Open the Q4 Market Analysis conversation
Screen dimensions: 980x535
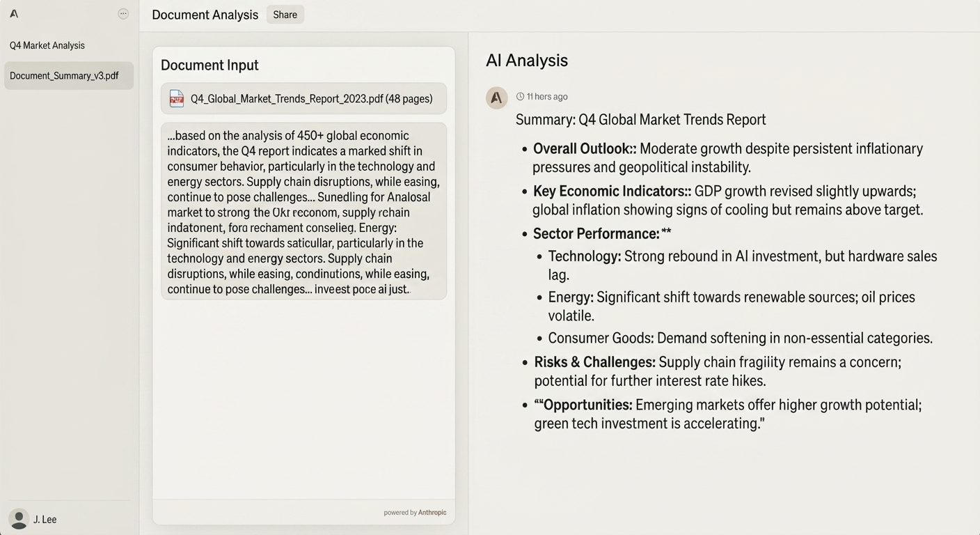tap(47, 45)
